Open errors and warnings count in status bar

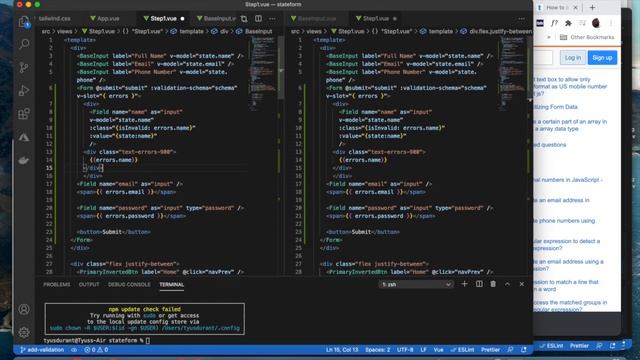96,350
